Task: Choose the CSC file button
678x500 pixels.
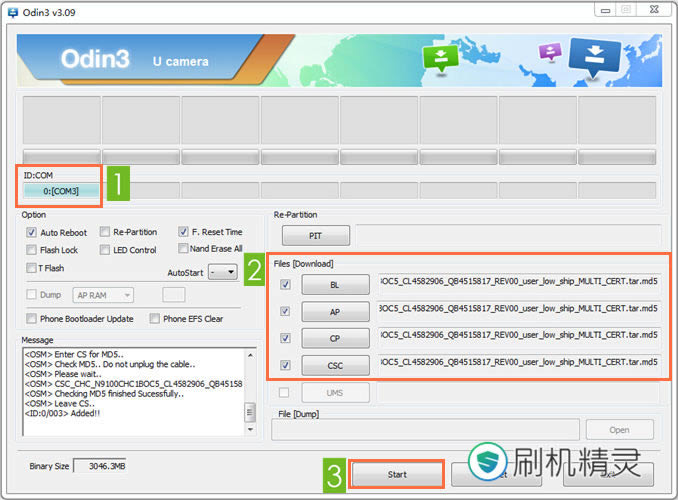Action: click(335, 366)
